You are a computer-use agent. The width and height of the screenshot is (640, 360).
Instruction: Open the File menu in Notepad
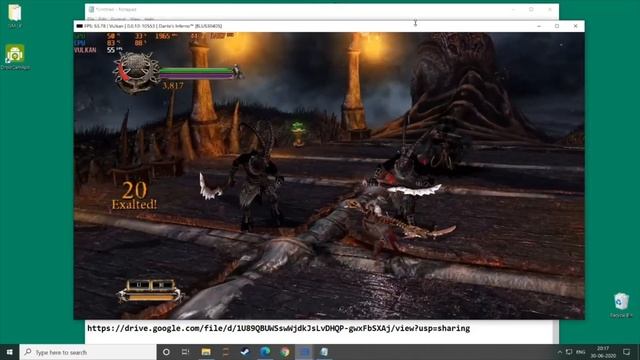[x=91, y=19]
